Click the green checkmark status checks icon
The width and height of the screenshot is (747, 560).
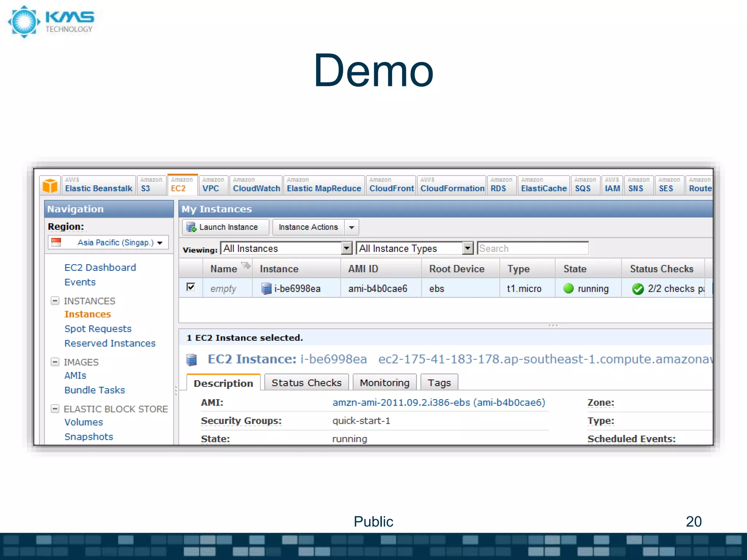point(638,289)
